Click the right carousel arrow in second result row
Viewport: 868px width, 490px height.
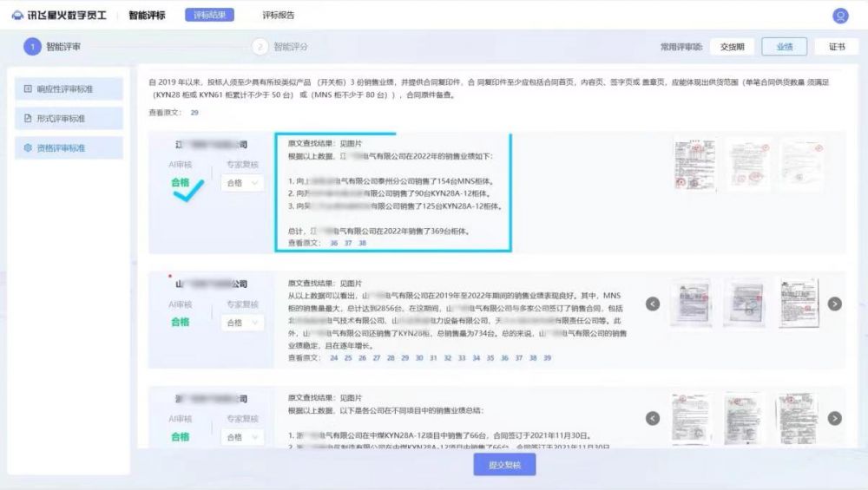[834, 304]
